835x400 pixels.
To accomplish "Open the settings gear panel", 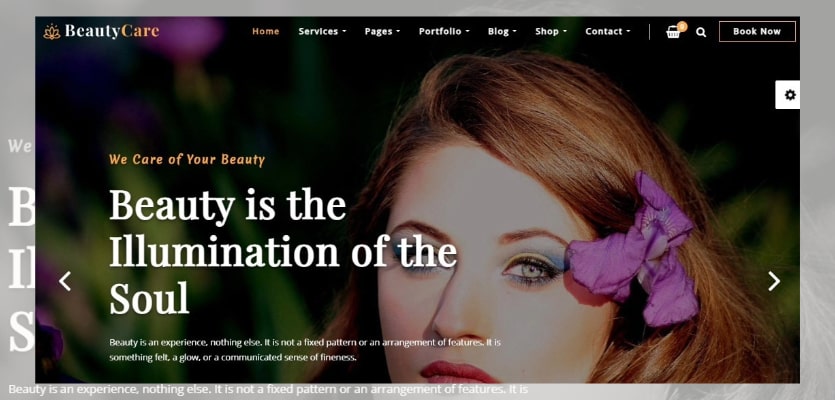I will [x=790, y=95].
